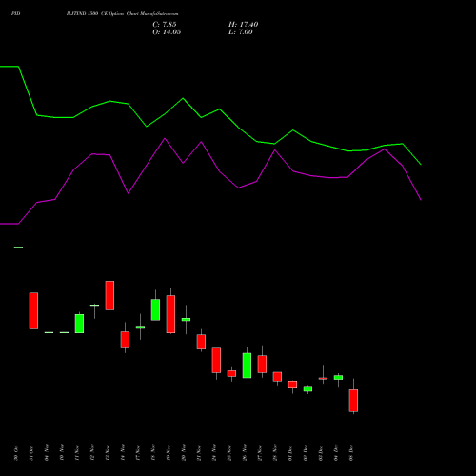Select the last red candlestick on the right
The width and height of the screenshot is (476, 476).
tap(353, 401)
